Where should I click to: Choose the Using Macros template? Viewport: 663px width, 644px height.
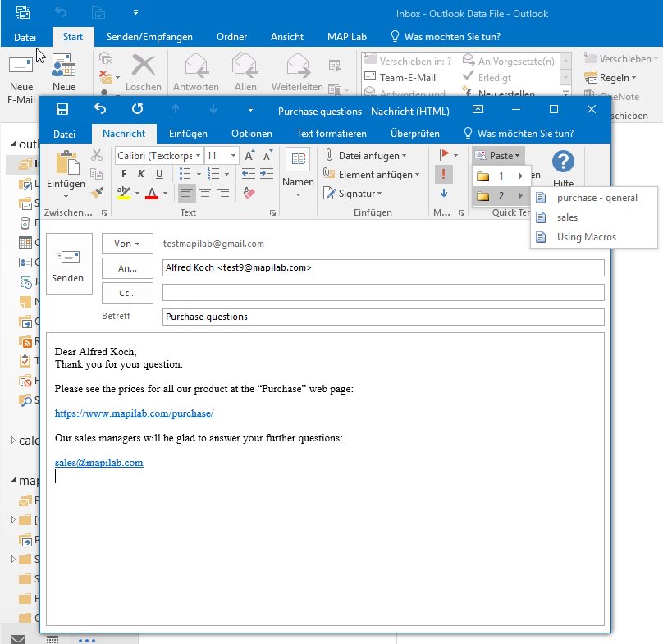(x=593, y=237)
